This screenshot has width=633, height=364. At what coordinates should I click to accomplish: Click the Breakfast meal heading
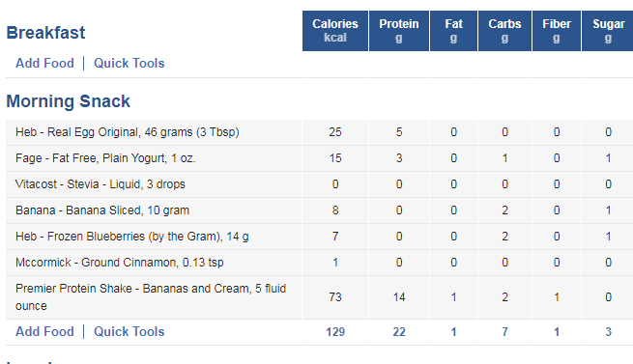pyautogui.click(x=45, y=33)
